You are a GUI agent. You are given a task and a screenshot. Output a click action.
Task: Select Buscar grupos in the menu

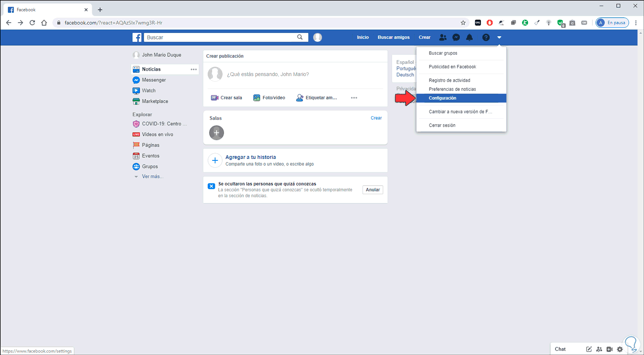point(461,53)
